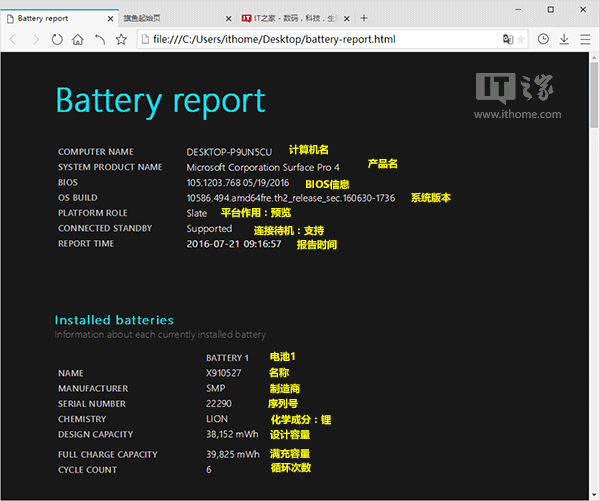
Task: Open browsing history clock icon
Action: coord(543,39)
